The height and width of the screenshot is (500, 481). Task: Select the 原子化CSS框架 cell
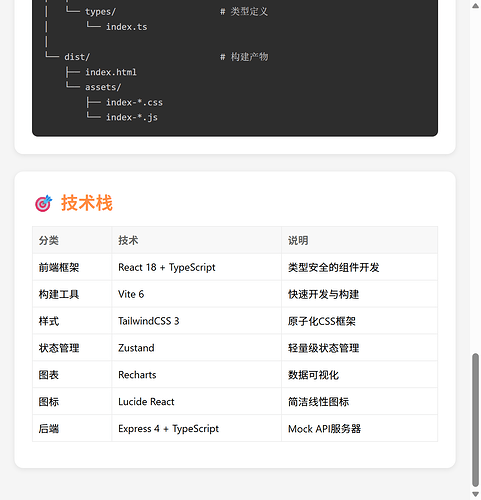(360, 321)
